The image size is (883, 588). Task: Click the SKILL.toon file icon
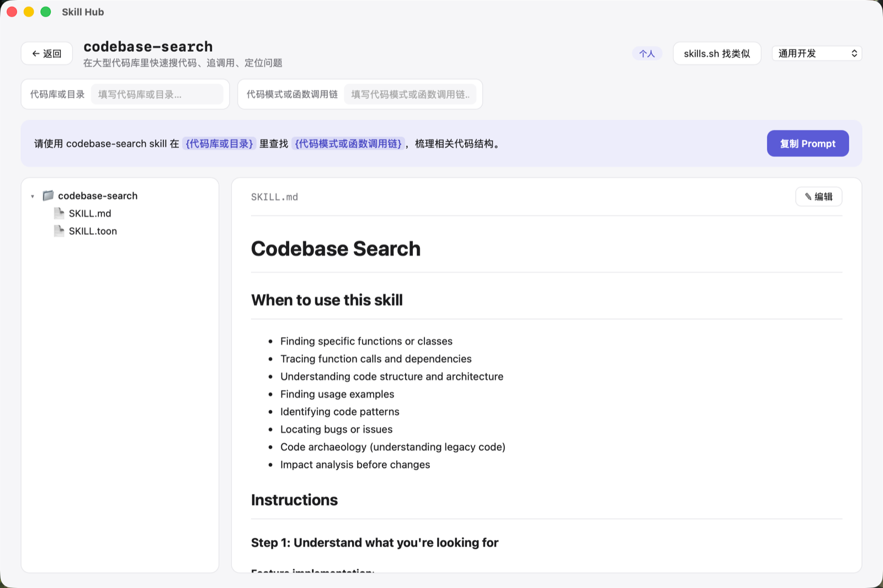59,231
